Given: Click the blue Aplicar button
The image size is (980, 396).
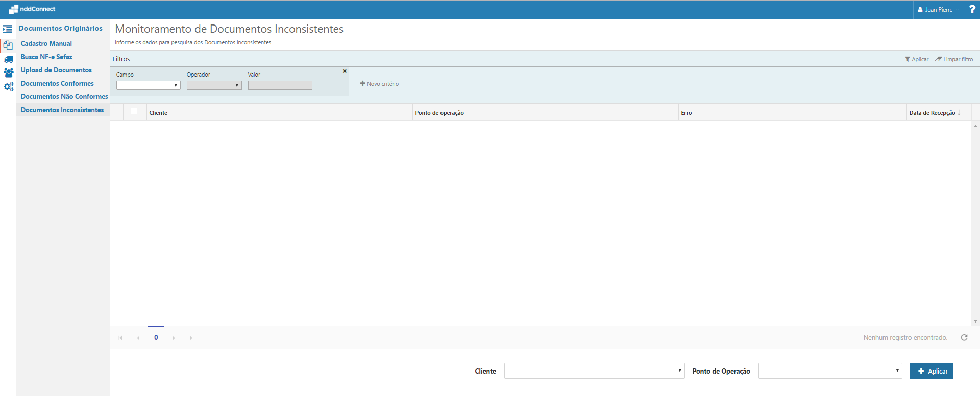Looking at the screenshot, I should point(932,371).
